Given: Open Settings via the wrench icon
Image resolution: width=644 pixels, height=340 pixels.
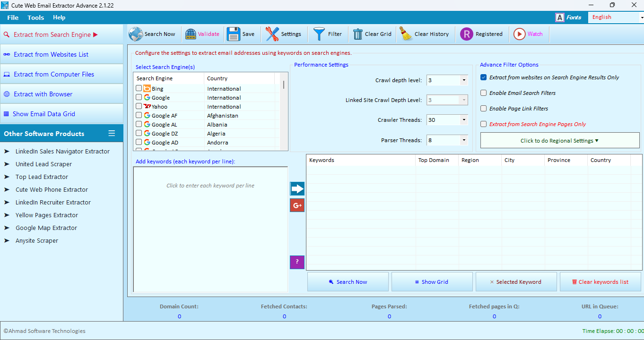Looking at the screenshot, I should (x=272, y=34).
